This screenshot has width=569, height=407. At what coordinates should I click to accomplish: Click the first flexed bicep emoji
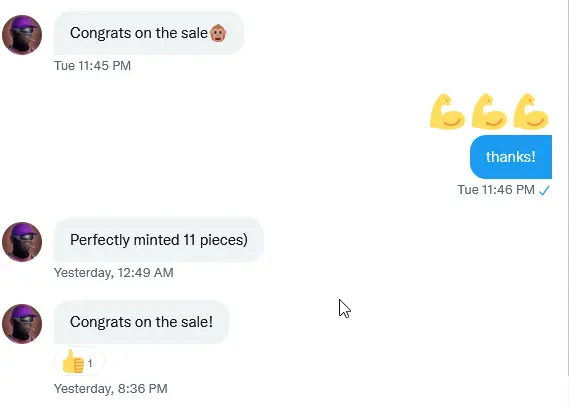(x=447, y=111)
